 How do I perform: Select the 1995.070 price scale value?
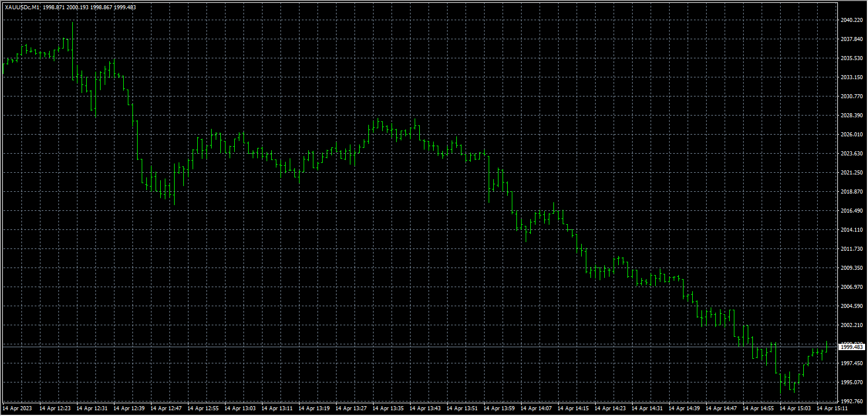tap(852, 382)
